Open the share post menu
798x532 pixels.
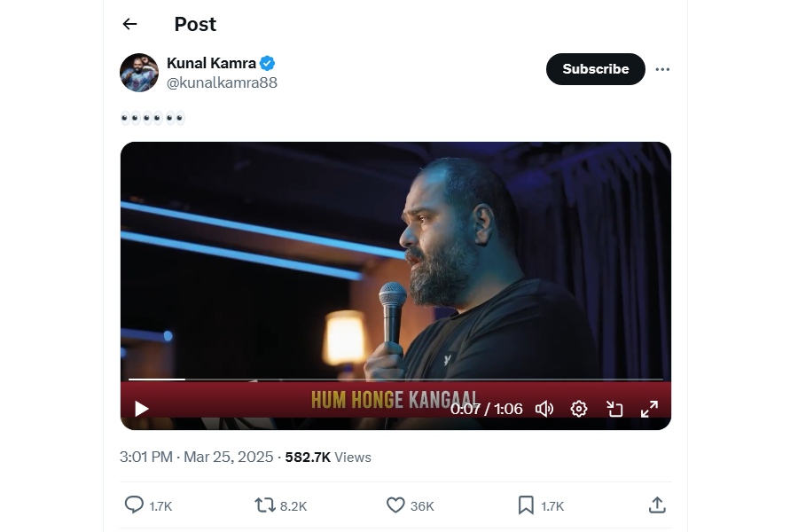click(x=657, y=505)
